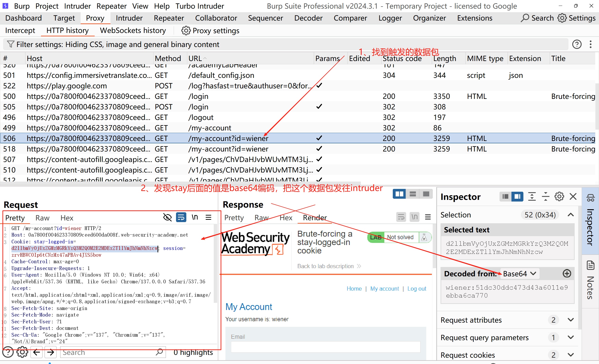Select side-by-side request/response layout

pos(399,194)
